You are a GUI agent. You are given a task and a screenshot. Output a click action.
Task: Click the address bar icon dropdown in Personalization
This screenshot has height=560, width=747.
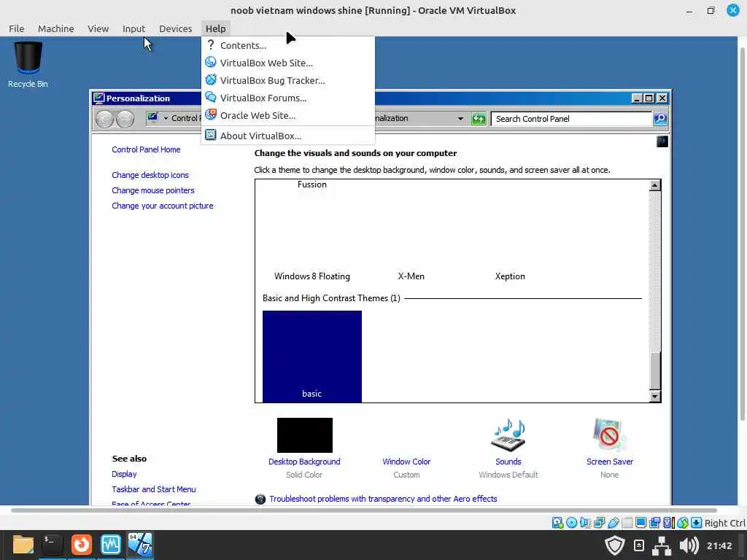pos(166,118)
